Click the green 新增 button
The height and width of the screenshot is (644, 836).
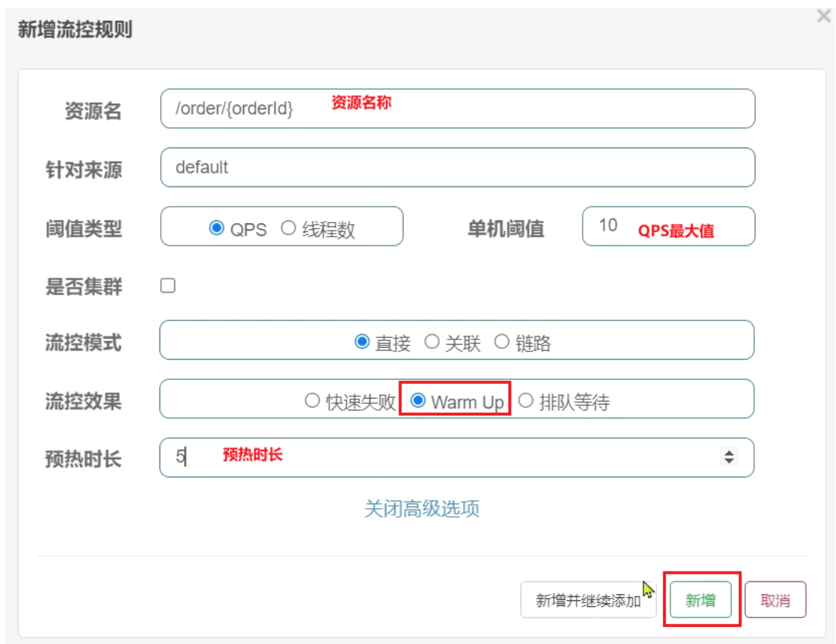click(700, 600)
